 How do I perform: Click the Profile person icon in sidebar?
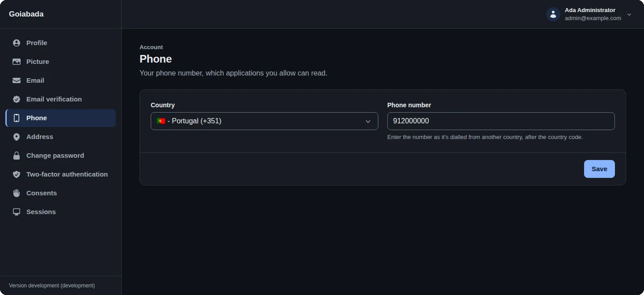[17, 43]
